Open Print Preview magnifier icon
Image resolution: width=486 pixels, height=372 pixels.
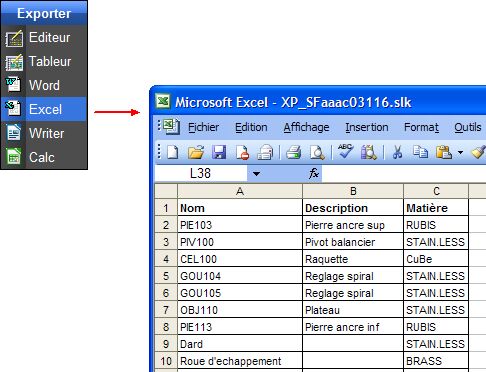pyautogui.click(x=317, y=153)
